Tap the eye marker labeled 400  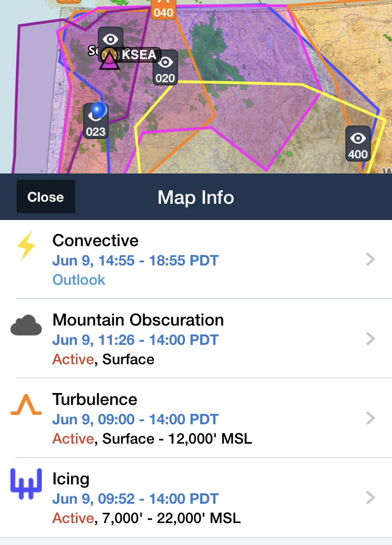coord(358,144)
